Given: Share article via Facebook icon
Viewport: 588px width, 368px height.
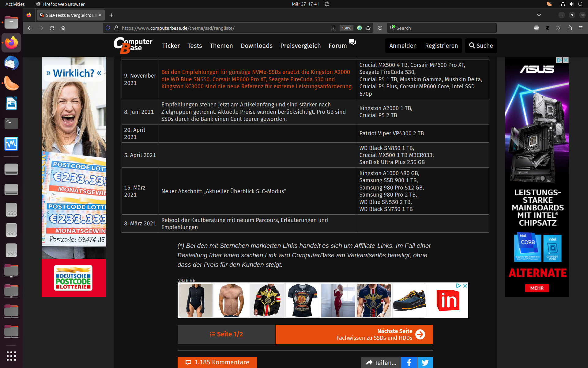Looking at the screenshot, I should pyautogui.click(x=409, y=362).
